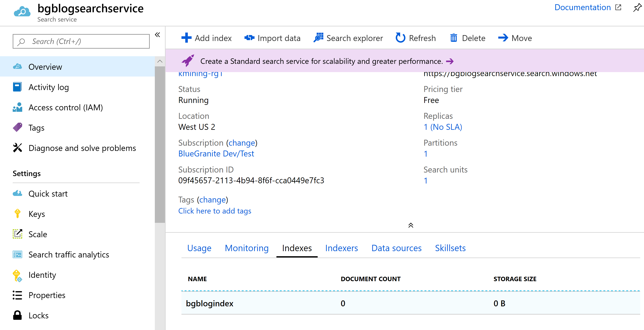Click the Import data button label
The height and width of the screenshot is (330, 644).
point(279,38)
